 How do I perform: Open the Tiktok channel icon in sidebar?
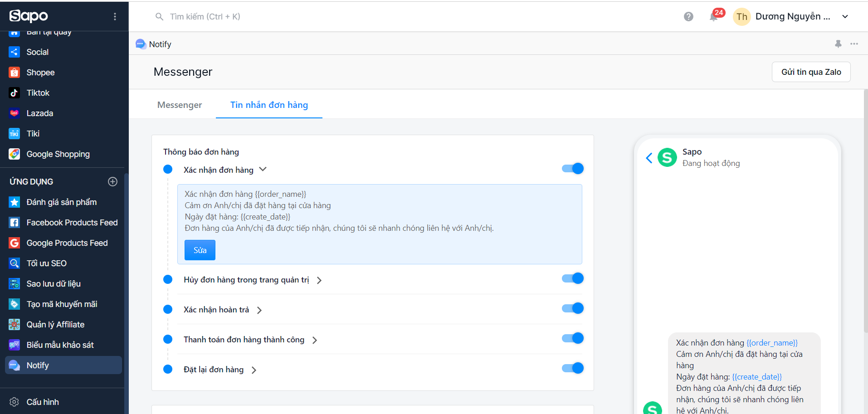15,93
